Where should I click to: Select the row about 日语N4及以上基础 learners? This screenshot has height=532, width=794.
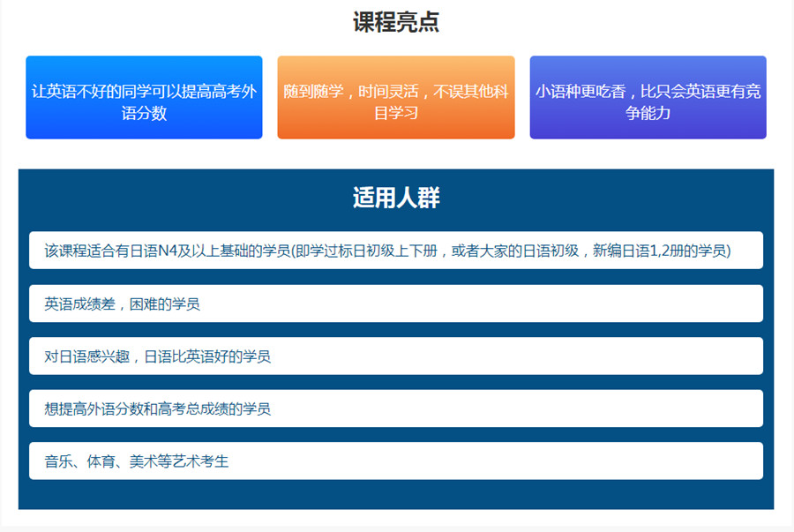point(396,251)
